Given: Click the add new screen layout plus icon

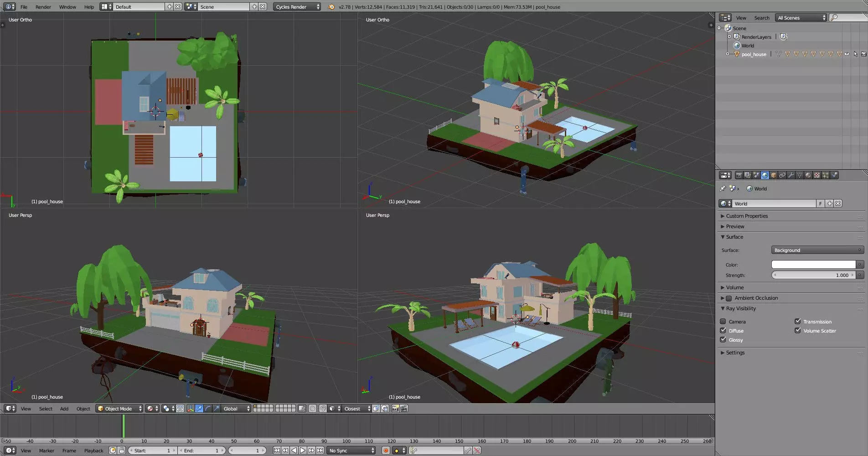Looking at the screenshot, I should (x=170, y=7).
